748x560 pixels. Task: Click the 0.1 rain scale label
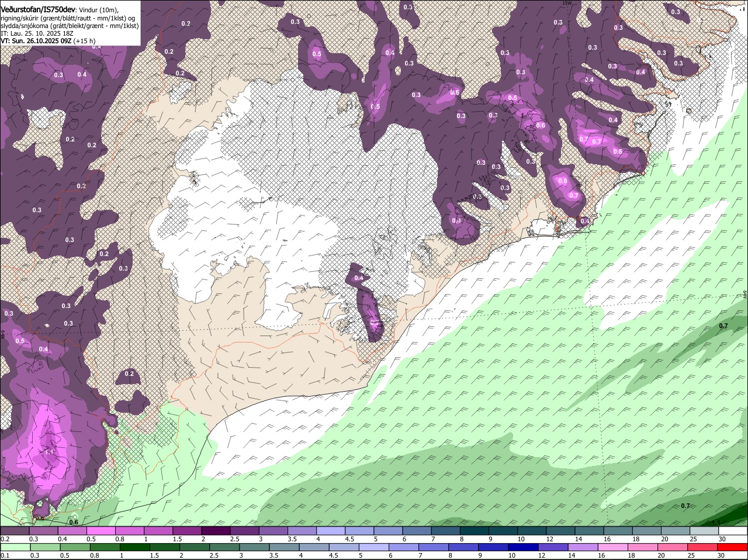[5, 555]
